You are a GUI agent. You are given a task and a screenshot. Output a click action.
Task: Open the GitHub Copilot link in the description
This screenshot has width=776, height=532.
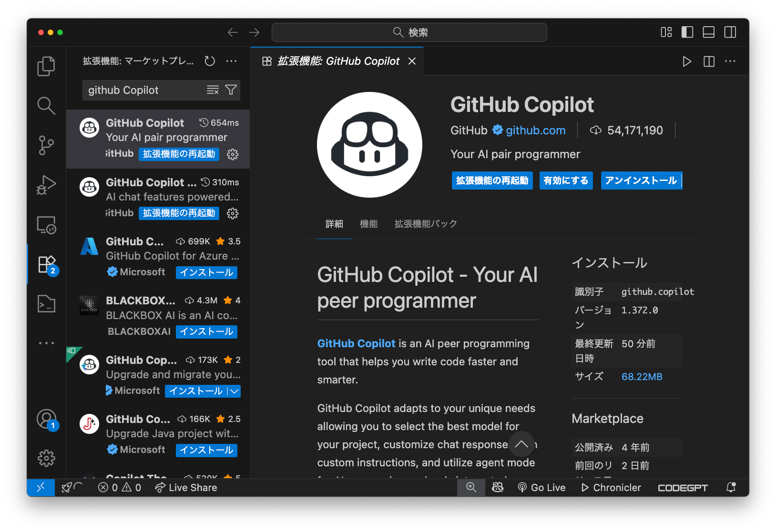click(x=356, y=343)
